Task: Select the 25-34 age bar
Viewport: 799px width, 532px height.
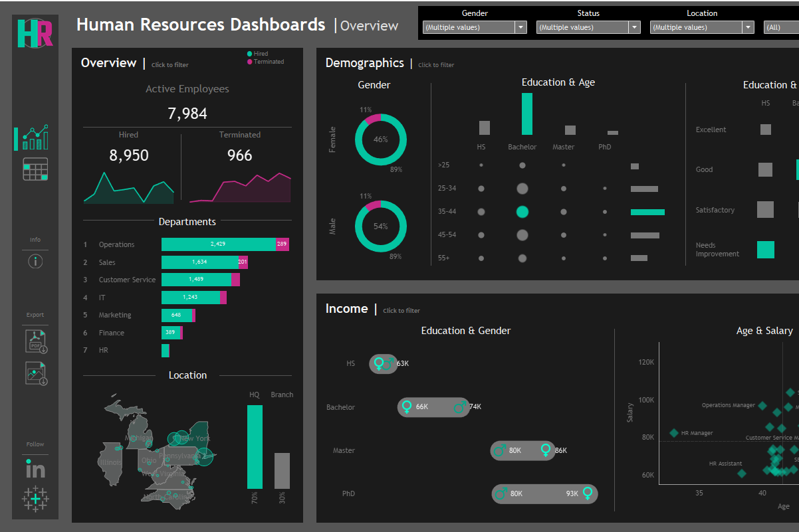Action: tap(644, 189)
